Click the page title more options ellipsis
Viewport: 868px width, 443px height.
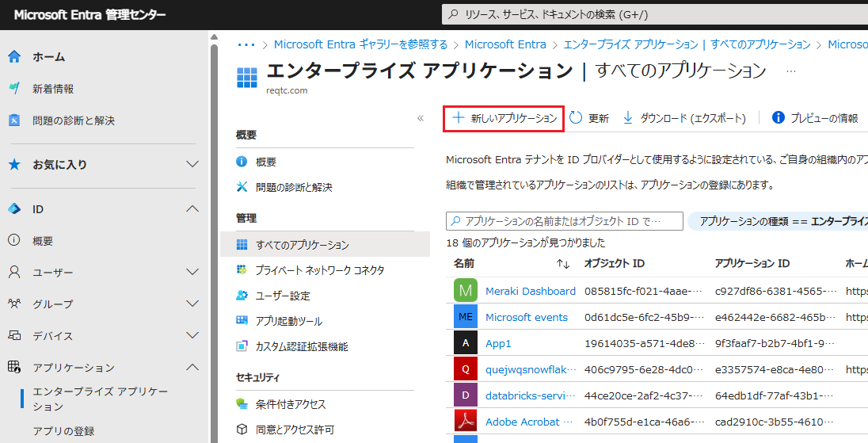pyautogui.click(x=791, y=71)
